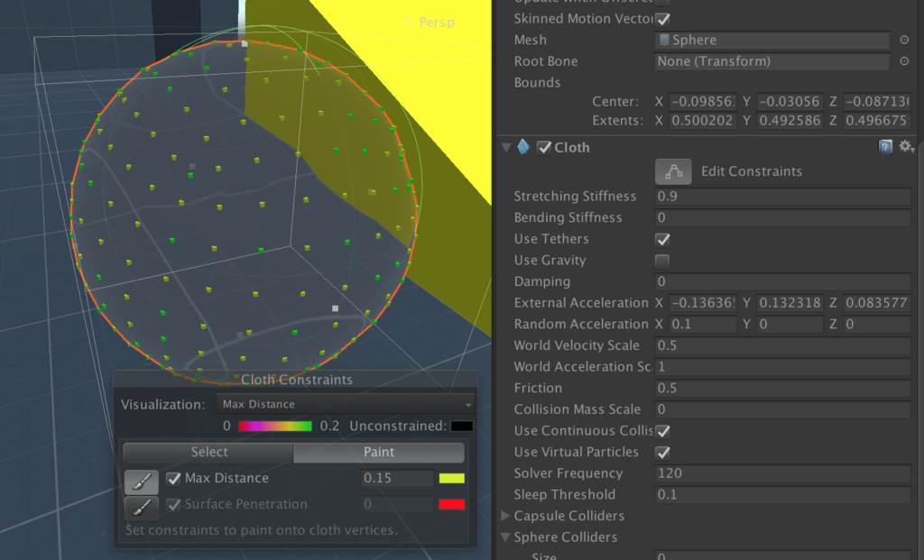Uncheck Use Tethers

(x=662, y=240)
